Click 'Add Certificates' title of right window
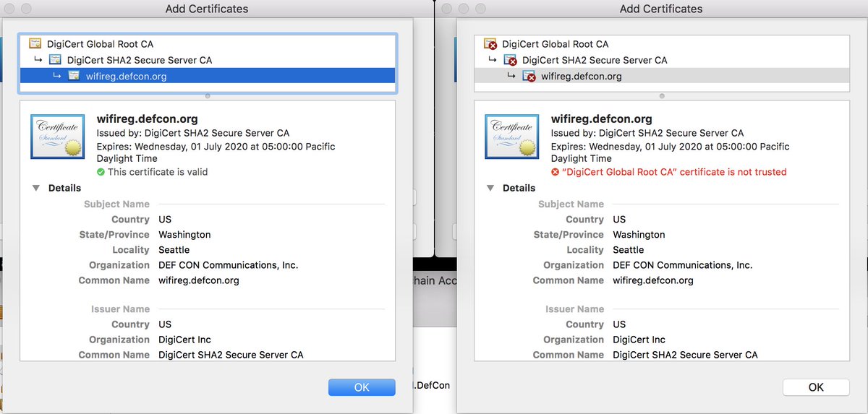The image size is (868, 414). click(x=661, y=9)
